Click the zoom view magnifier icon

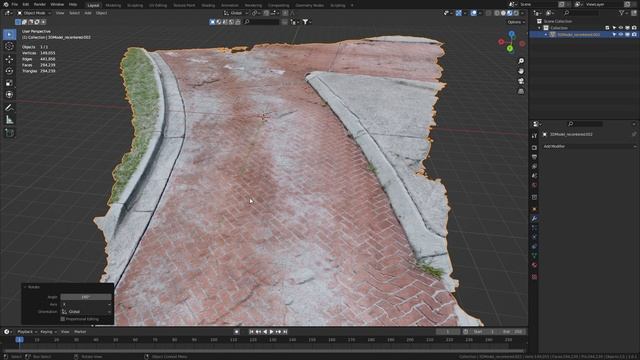[x=521, y=61]
